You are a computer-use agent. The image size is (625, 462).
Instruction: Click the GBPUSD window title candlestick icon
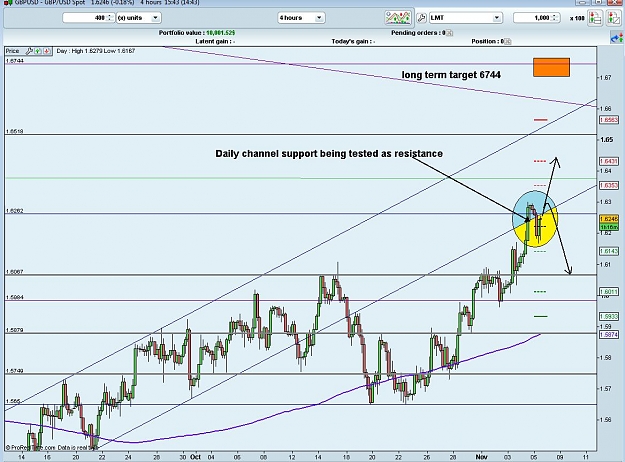[x=8, y=2]
